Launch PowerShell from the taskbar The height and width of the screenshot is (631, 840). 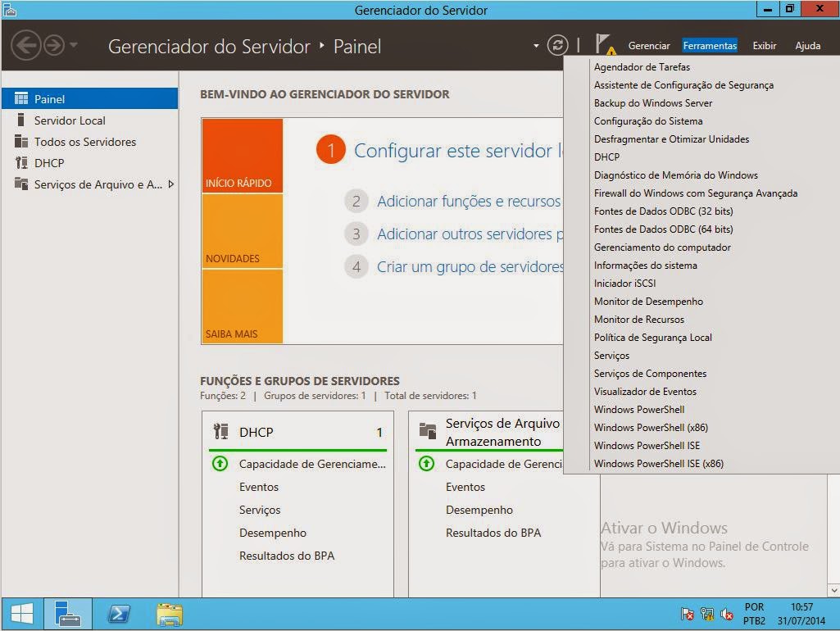(x=118, y=614)
